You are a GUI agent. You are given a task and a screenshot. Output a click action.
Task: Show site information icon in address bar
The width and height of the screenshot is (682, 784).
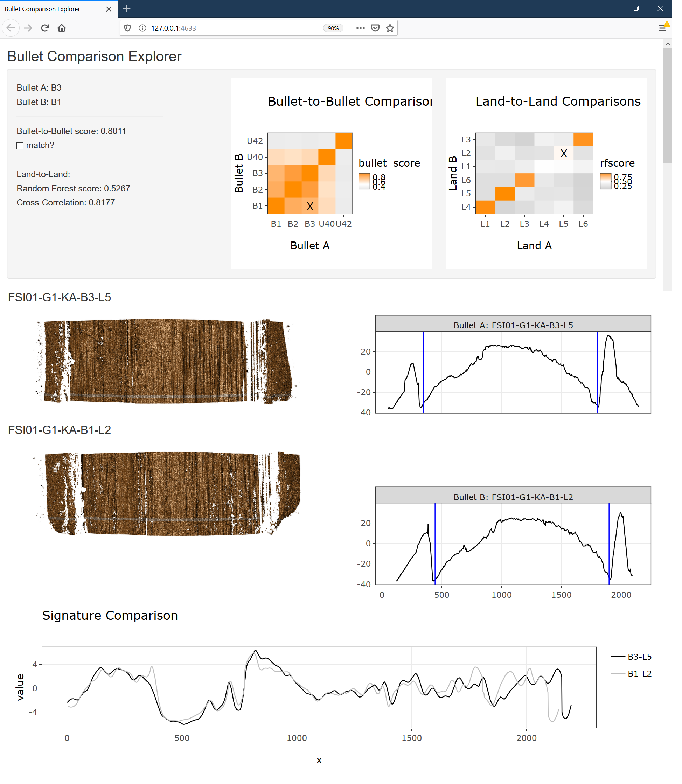142,28
